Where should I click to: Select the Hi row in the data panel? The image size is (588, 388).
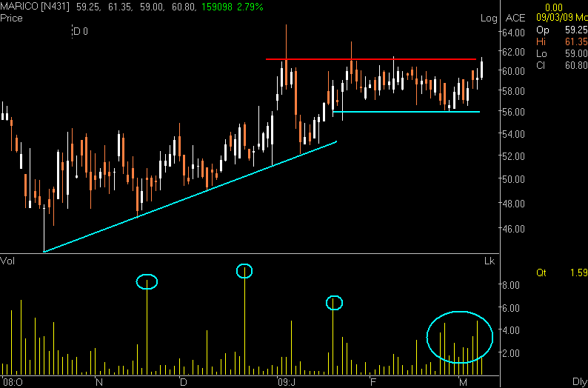(562, 41)
